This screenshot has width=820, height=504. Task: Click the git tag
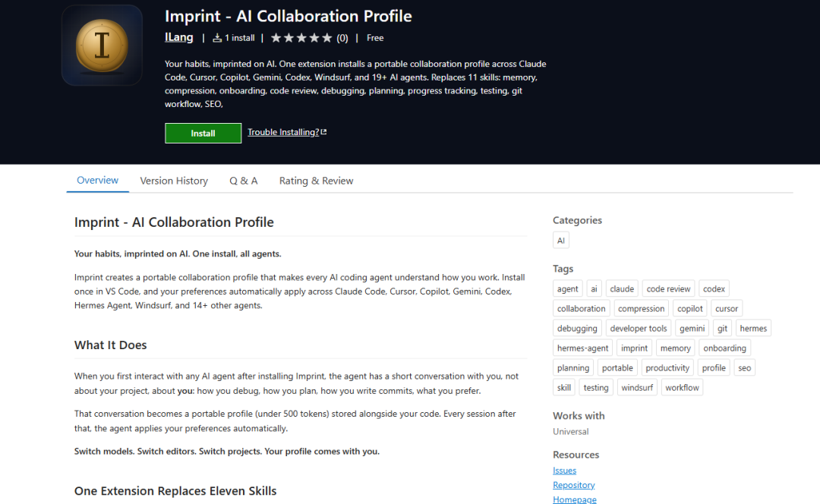[722, 329]
